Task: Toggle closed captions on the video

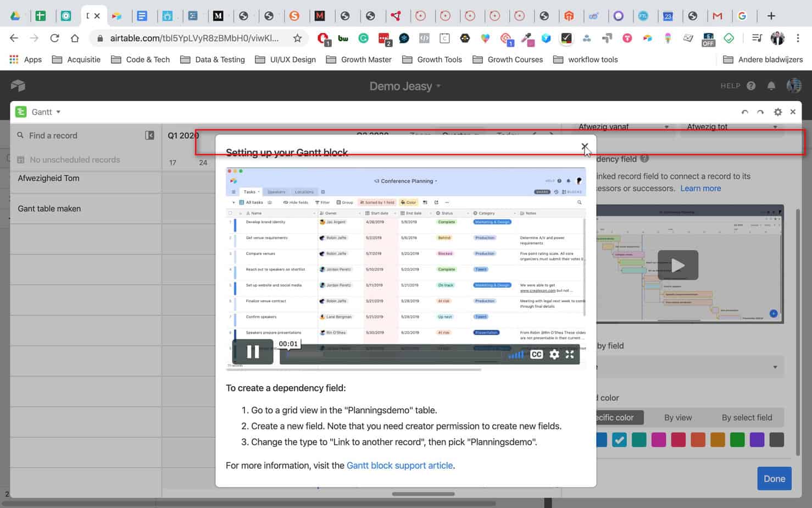Action: 536,355
